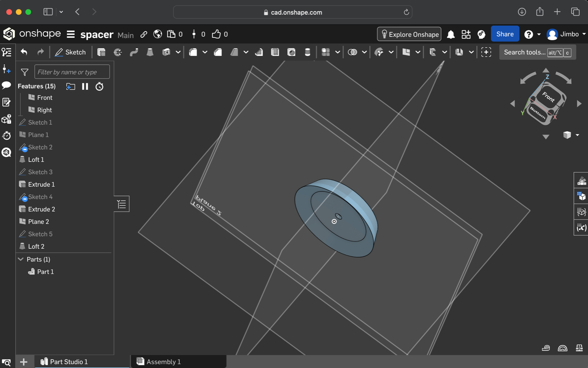Viewport: 588px width, 368px height.
Task: Expand the view cube display options dropdown
Action: 577,135
